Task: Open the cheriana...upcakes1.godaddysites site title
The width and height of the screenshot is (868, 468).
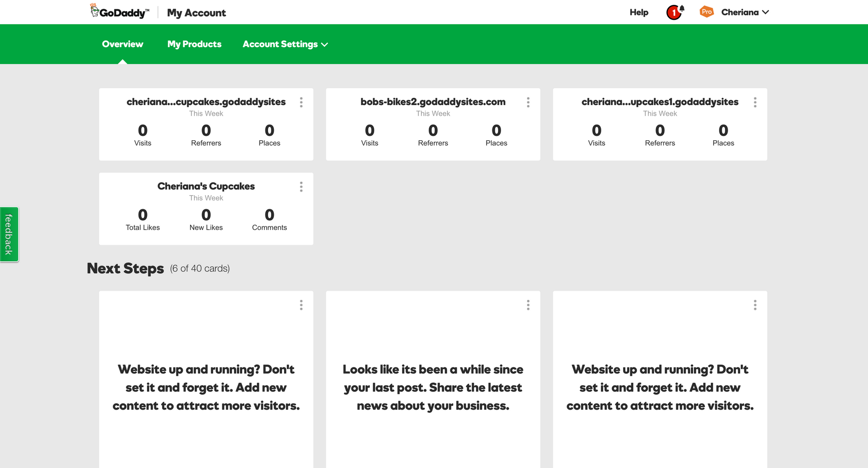Action: pos(660,102)
